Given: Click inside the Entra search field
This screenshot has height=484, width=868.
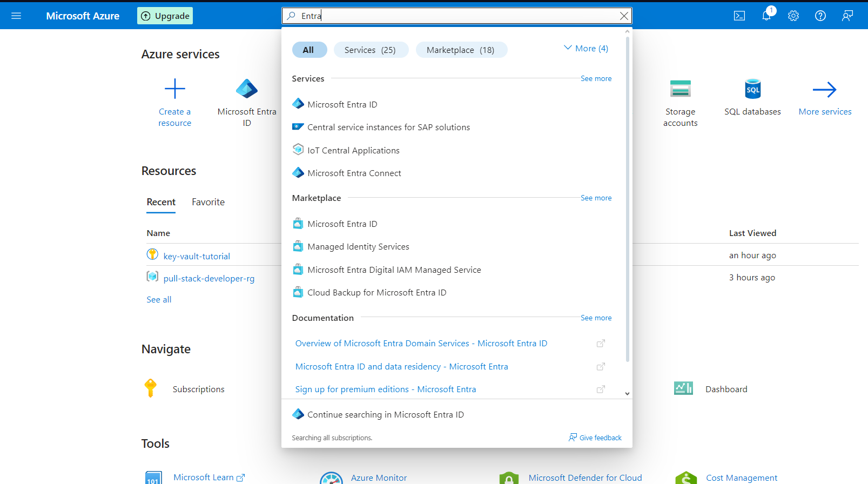Looking at the screenshot, I should coord(456,16).
